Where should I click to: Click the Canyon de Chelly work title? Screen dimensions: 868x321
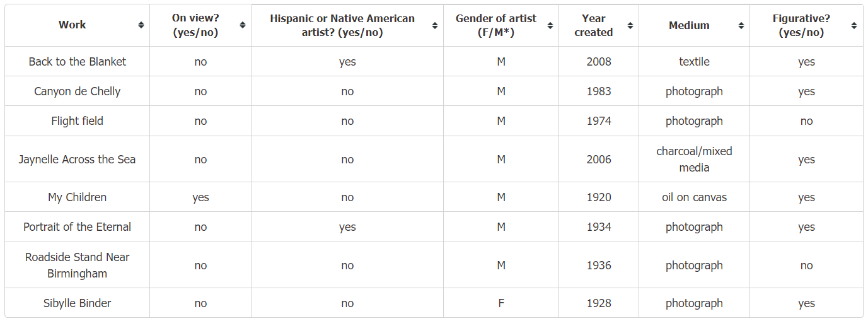[78, 91]
